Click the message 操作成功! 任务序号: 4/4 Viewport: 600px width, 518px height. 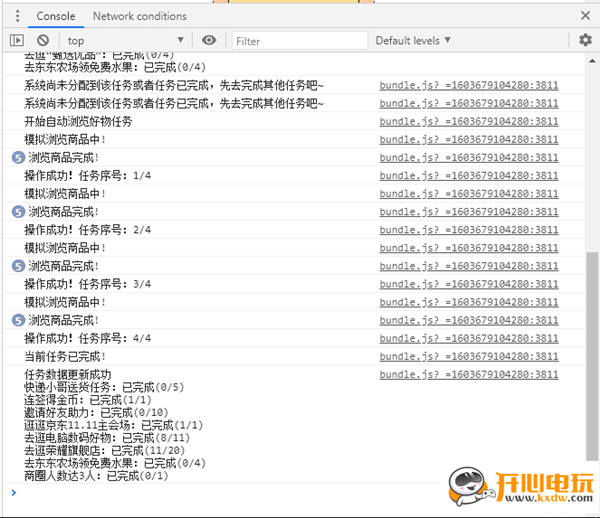pyautogui.click(x=88, y=339)
